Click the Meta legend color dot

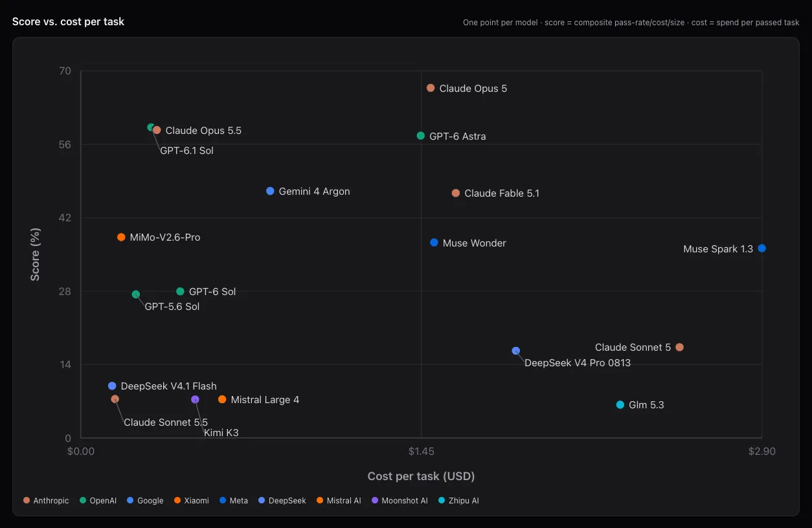[x=222, y=501]
